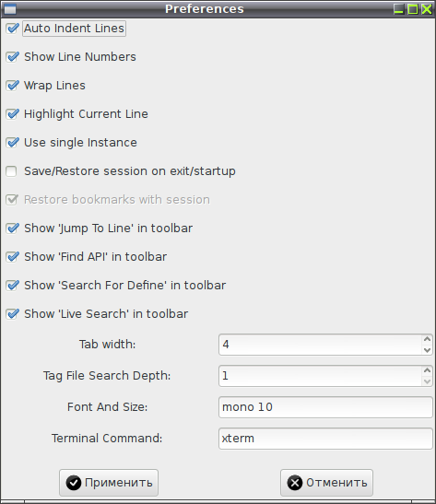The width and height of the screenshot is (436, 504).
Task: Toggle Auto Indent Lines checkbox
Action: click(x=12, y=29)
